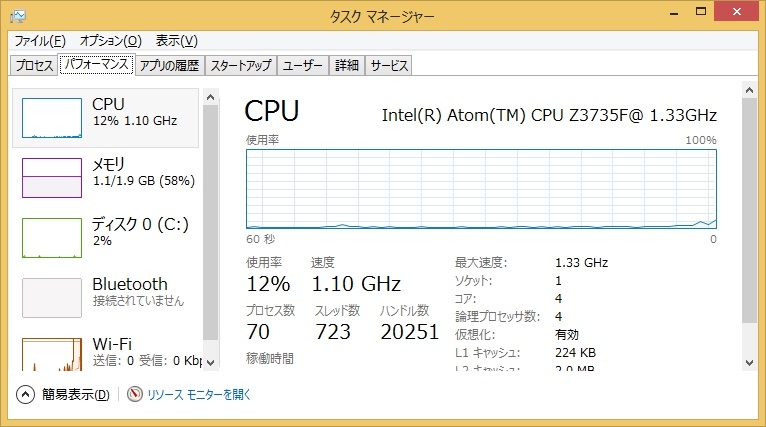The height and width of the screenshot is (427, 766).
Task: Select the Bluetooth adapter item
Action: [106, 298]
